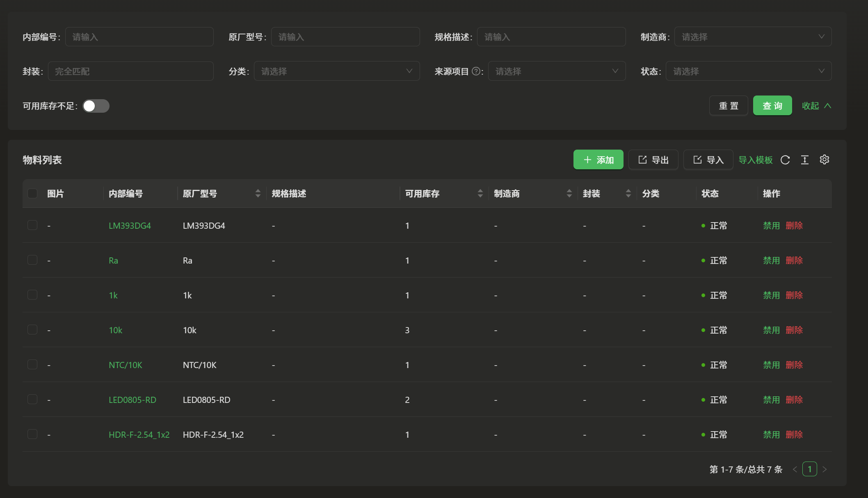Click the 导入模板 template link
868x498 pixels.
(x=755, y=160)
